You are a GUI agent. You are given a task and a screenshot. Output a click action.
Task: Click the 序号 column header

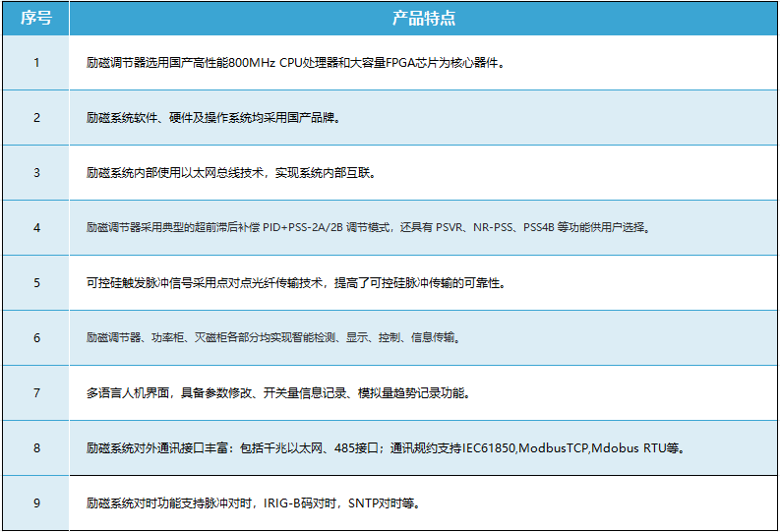point(36,19)
